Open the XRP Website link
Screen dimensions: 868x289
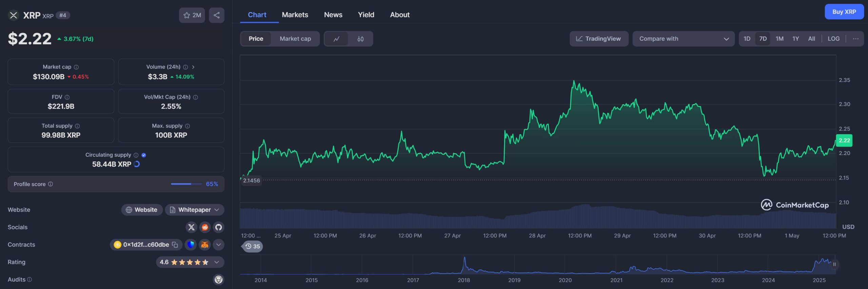(x=142, y=210)
